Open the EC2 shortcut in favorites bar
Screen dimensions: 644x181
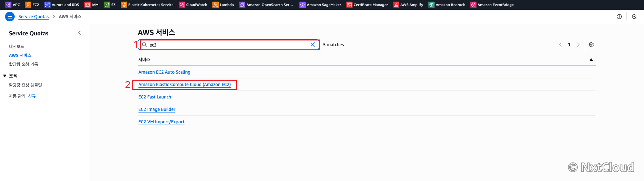[32, 5]
